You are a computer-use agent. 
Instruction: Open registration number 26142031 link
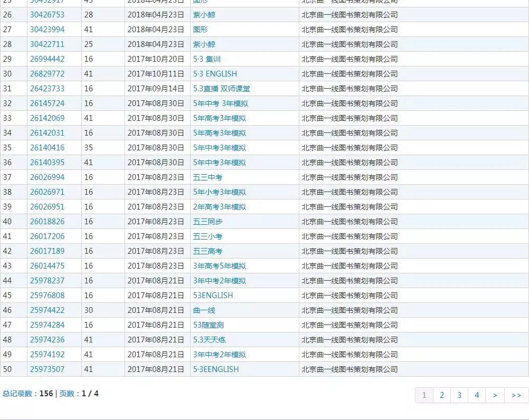47,133
